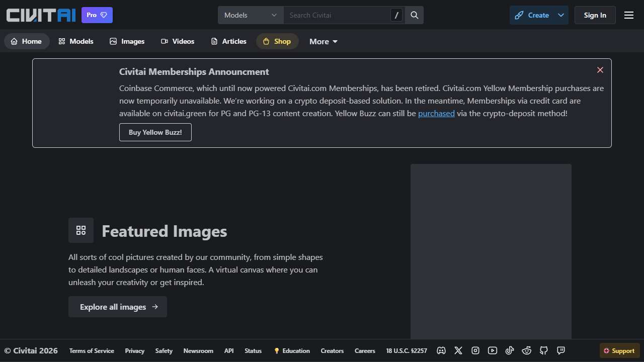
Task: Expand the Models search category dropdown
Action: click(251, 15)
